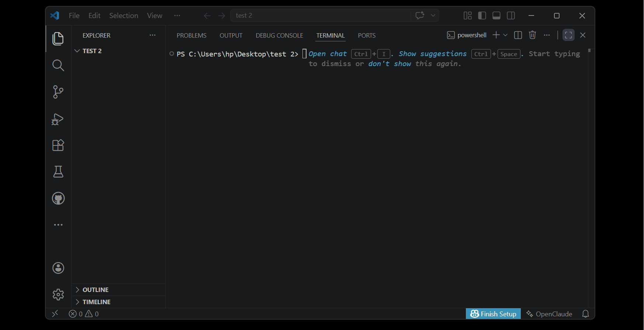Split the terminal pane

point(518,35)
